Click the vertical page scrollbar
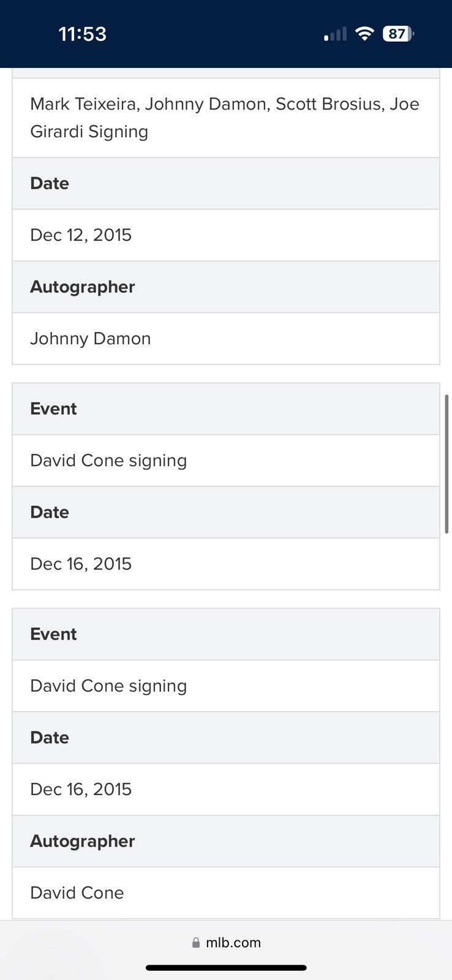452x980 pixels. pos(447,464)
